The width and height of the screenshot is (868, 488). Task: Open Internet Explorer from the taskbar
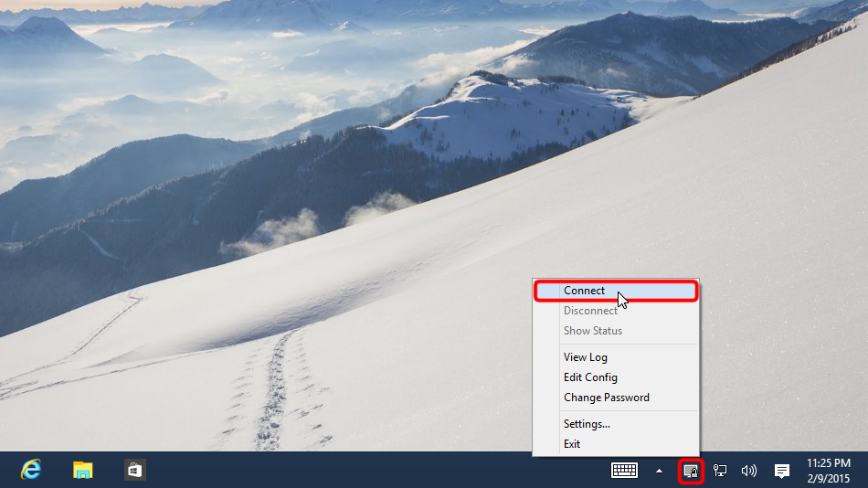click(x=31, y=470)
